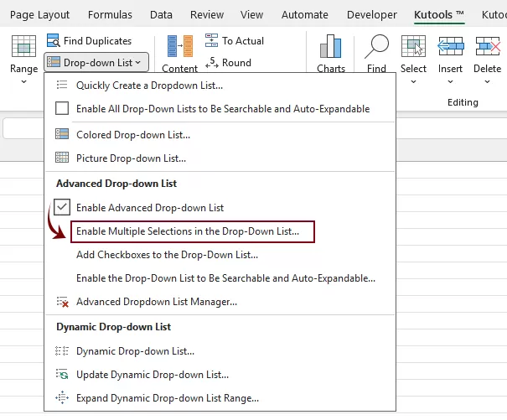This screenshot has height=420, width=507.
Task: Click the To Actual label
Action: point(243,41)
